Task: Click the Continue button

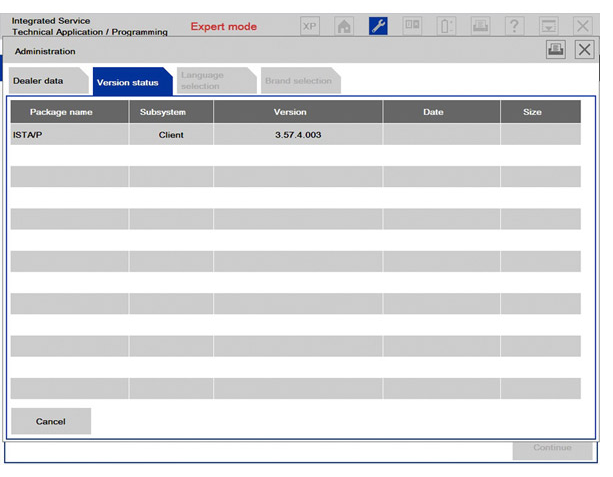Action: [x=552, y=448]
